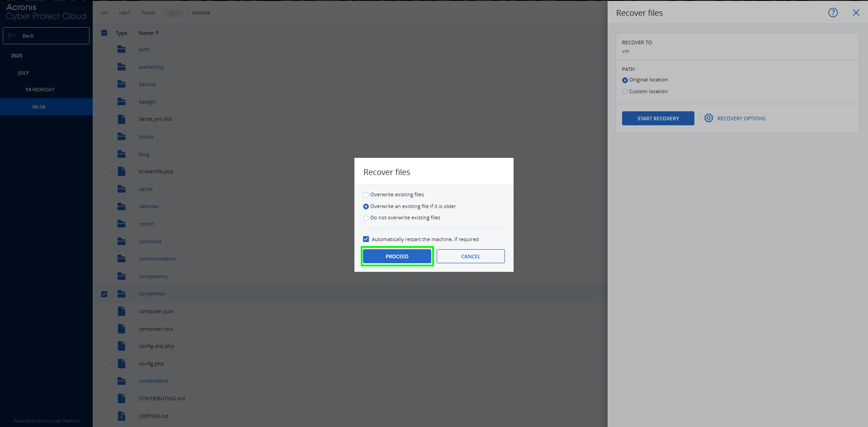Uncheck Automatically restart the machine
The width and height of the screenshot is (868, 427).
pyautogui.click(x=366, y=239)
